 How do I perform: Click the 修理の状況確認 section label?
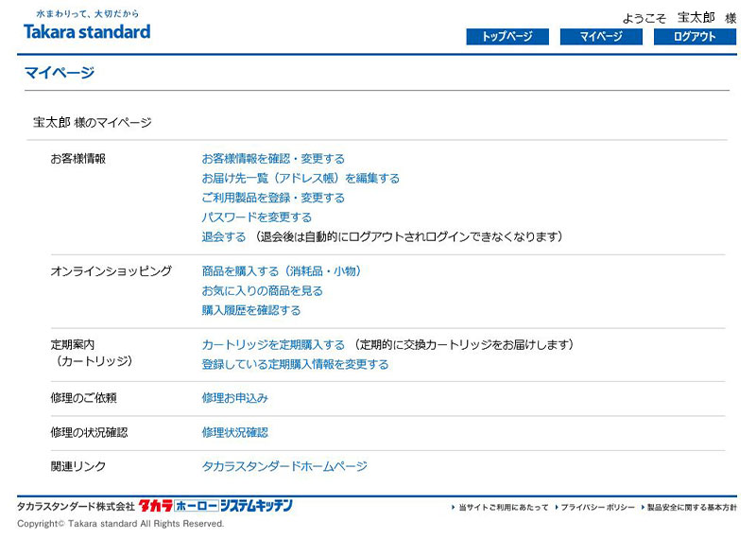89,432
